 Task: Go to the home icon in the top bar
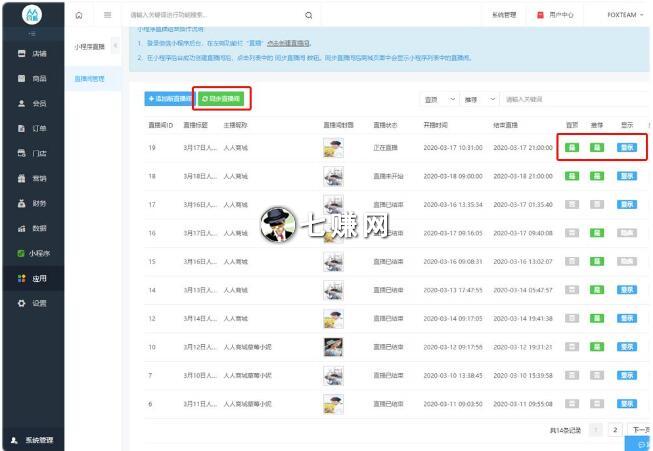[x=79, y=15]
